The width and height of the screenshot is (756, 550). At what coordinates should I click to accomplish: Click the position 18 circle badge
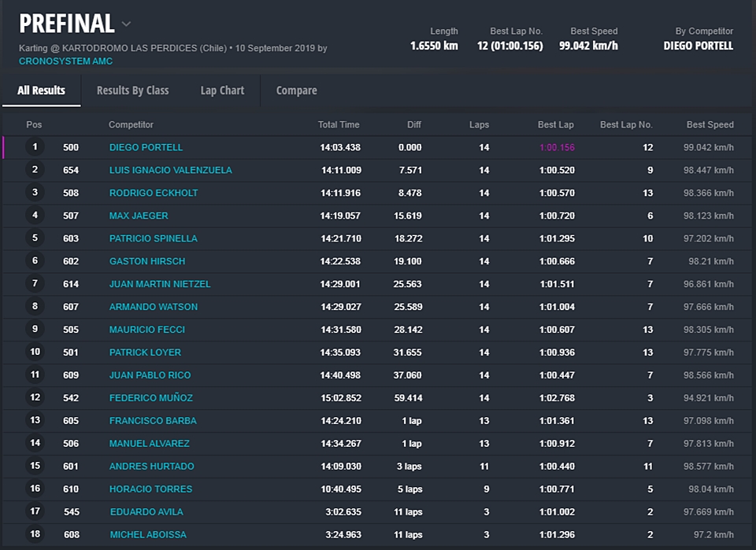click(x=35, y=534)
